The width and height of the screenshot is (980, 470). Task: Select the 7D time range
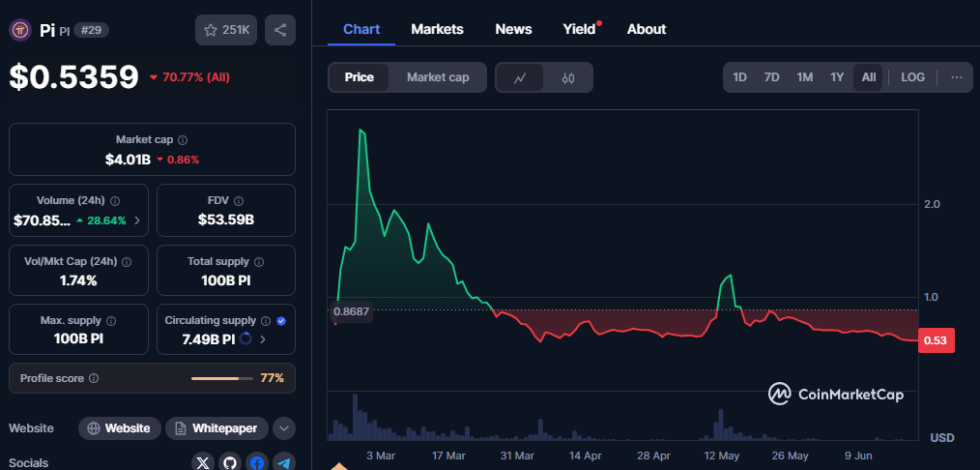point(772,77)
